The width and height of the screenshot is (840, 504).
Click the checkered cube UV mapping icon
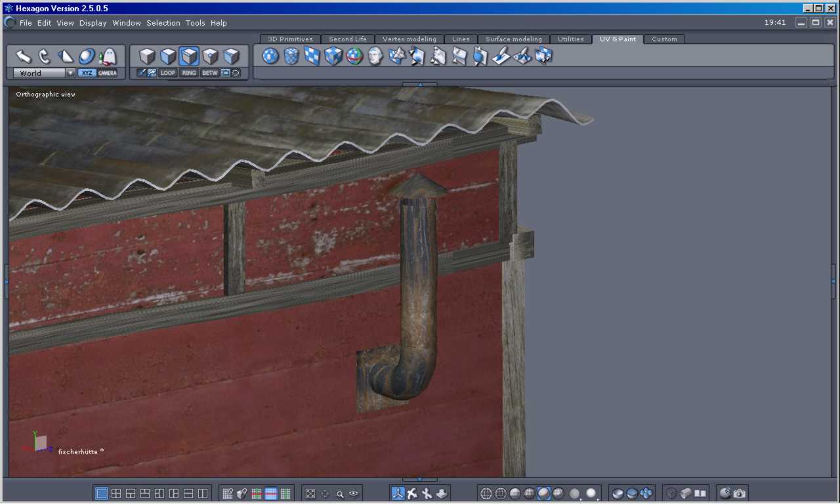point(333,56)
